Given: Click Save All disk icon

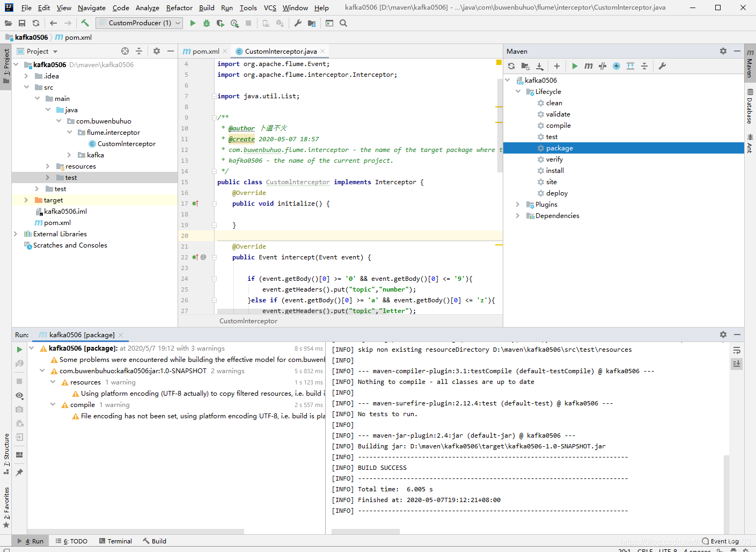Looking at the screenshot, I should pyautogui.click(x=22, y=23).
